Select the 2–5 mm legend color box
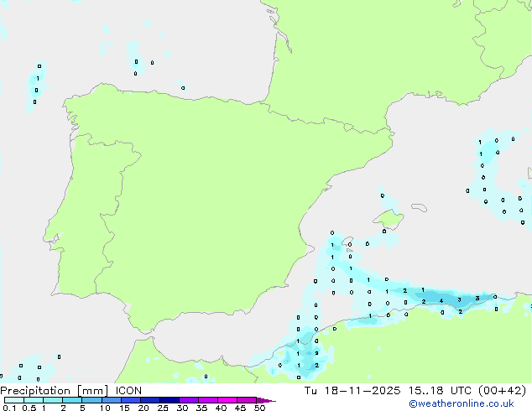 pos(72,400)
